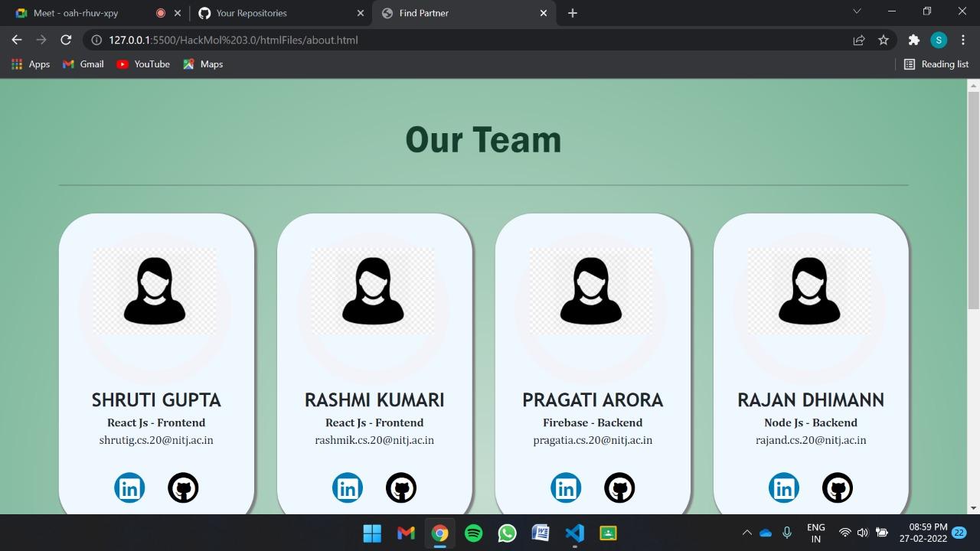The width and height of the screenshot is (980, 551).
Task: Click the site information icon in address bar
Action: pos(96,40)
